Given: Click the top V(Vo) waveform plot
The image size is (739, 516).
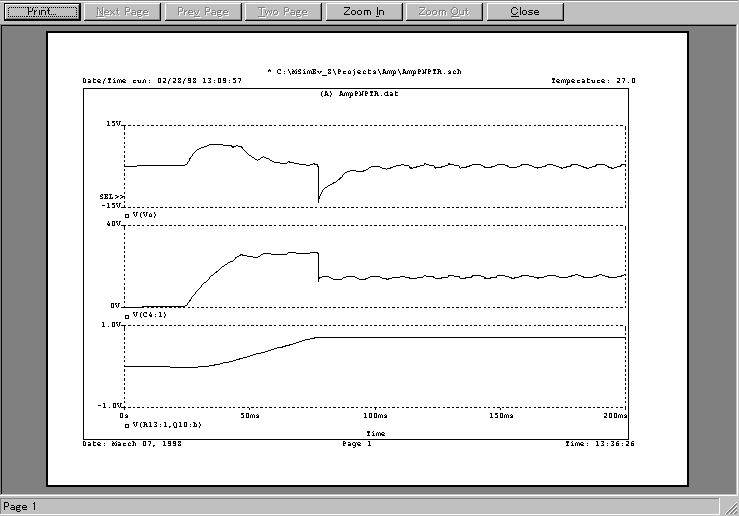Looking at the screenshot, I should tap(375, 165).
